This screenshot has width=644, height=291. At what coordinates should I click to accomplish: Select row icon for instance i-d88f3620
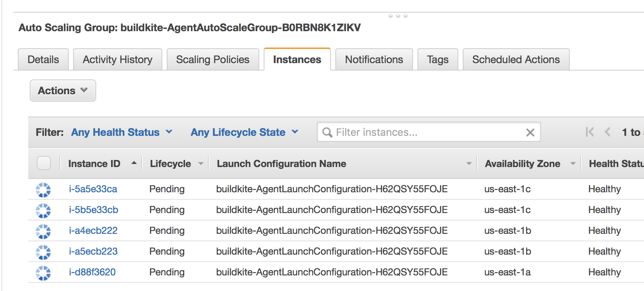pos(43,273)
